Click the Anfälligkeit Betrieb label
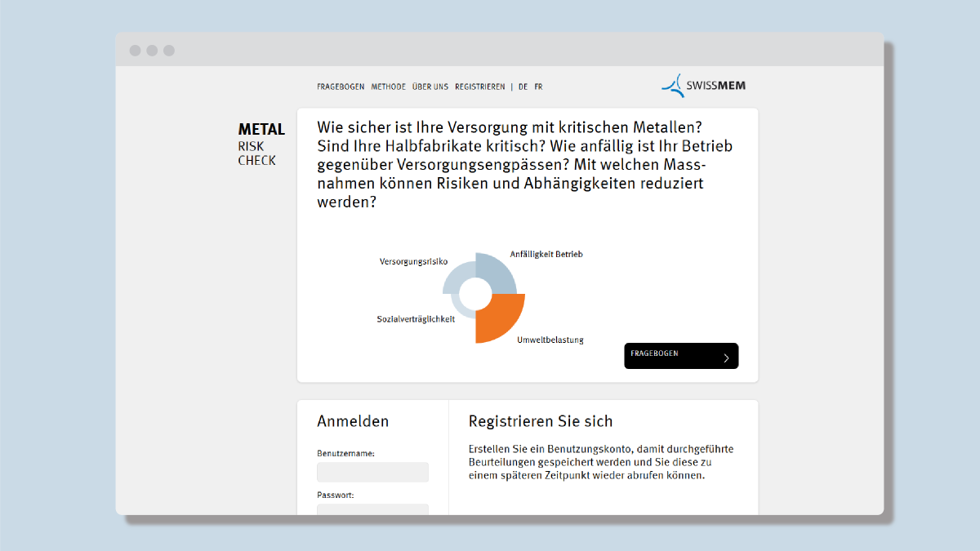Image resolution: width=980 pixels, height=551 pixels. coord(546,254)
